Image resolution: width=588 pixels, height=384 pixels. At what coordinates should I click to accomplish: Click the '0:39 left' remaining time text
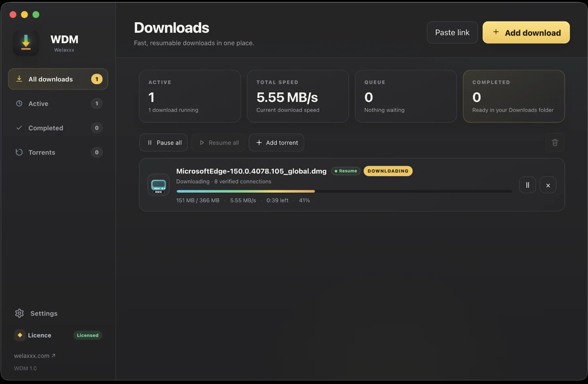click(277, 200)
